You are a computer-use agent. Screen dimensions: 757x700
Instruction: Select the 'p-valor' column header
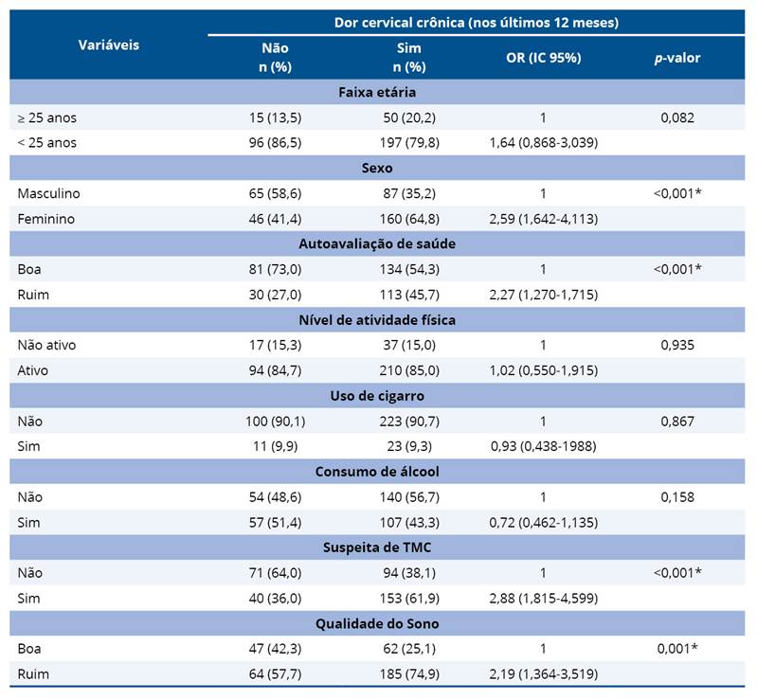click(677, 58)
